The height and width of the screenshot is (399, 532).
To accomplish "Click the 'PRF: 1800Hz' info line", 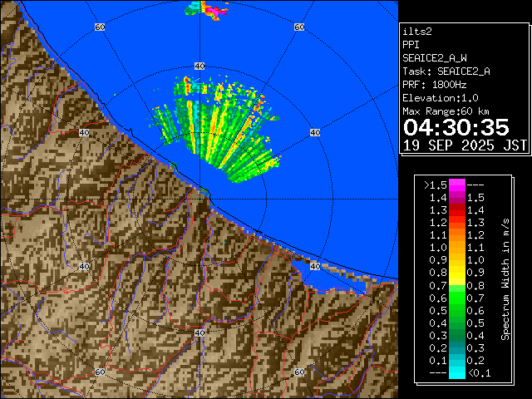I will [436, 85].
